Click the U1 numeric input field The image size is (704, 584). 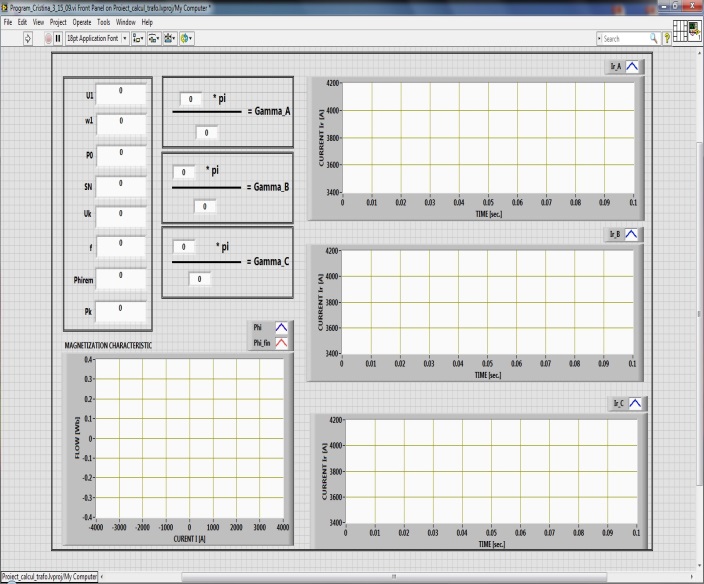pyautogui.click(x=121, y=92)
